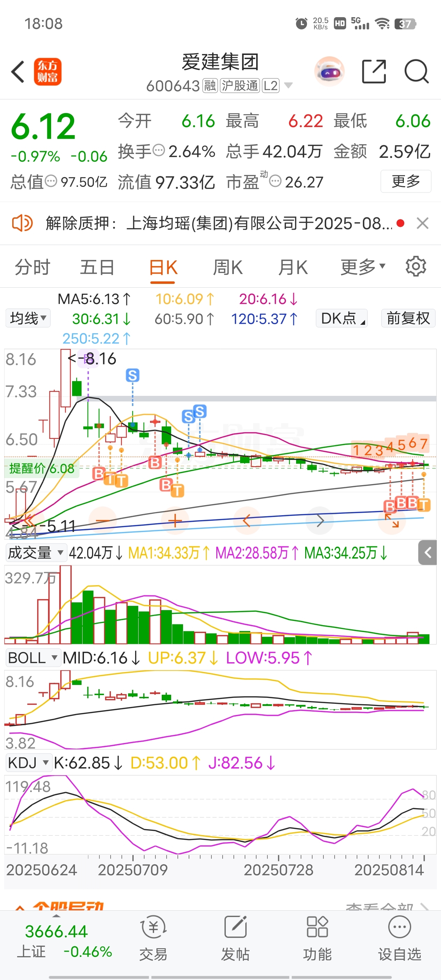Expand 更多 chart period dropdown

363,267
